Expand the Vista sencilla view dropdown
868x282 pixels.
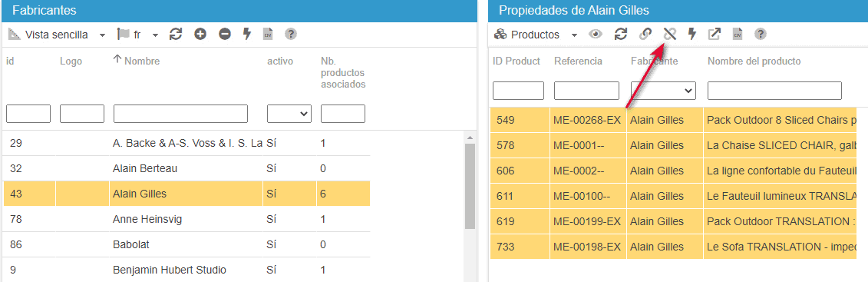pos(57,35)
